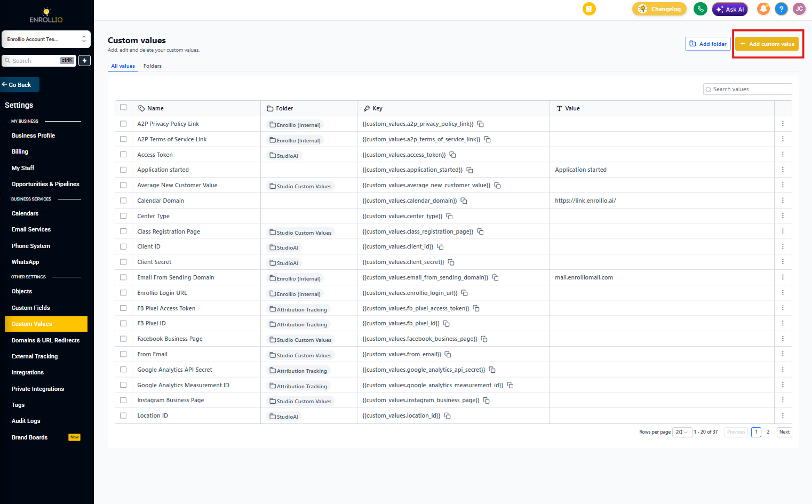Tick the FB Pixel ID row checkbox
Image resolution: width=812 pixels, height=504 pixels.
(123, 323)
